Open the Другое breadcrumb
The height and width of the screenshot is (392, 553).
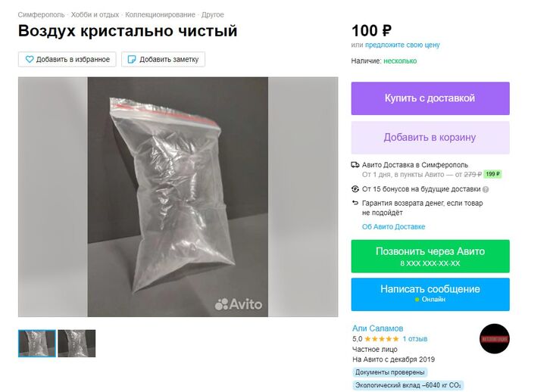click(x=213, y=15)
